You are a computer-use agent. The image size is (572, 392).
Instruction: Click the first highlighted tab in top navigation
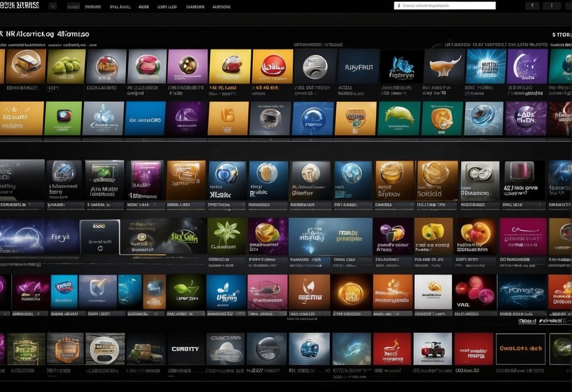pyautogui.click(x=73, y=7)
